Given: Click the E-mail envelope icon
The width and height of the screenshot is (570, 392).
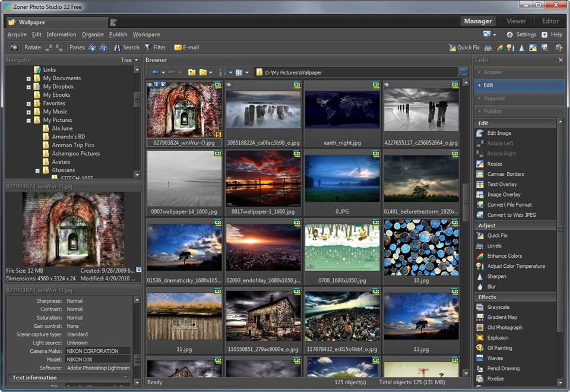Looking at the screenshot, I should click(178, 48).
